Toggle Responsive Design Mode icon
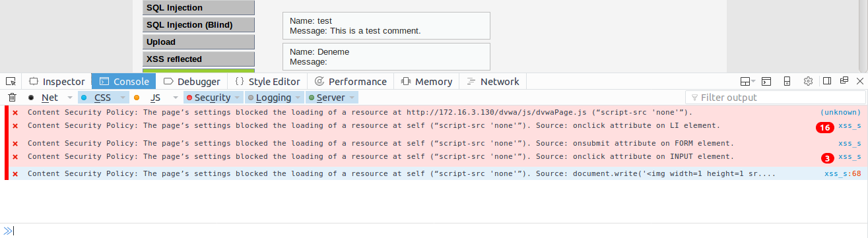The width and height of the screenshot is (868, 238). (787, 81)
